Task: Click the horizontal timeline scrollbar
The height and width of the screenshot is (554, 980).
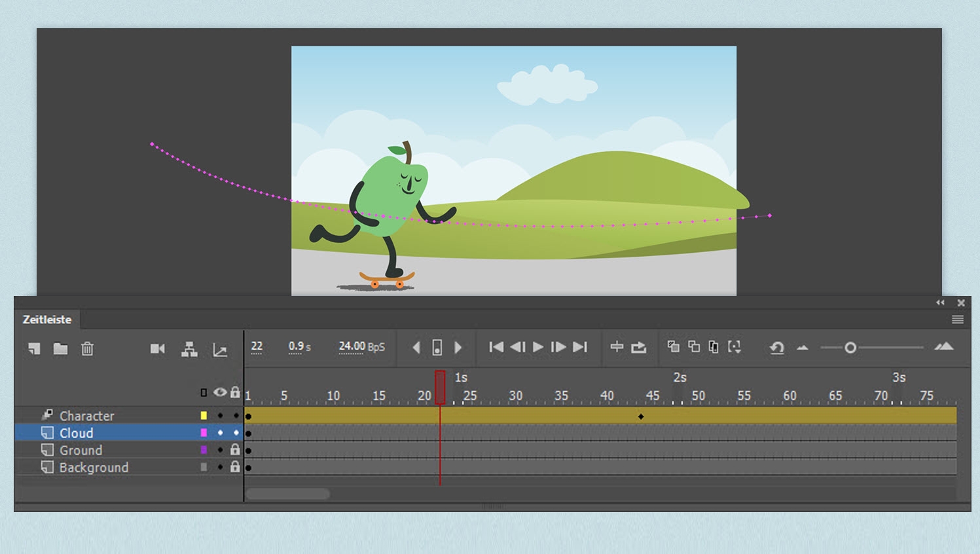Action: (288, 494)
